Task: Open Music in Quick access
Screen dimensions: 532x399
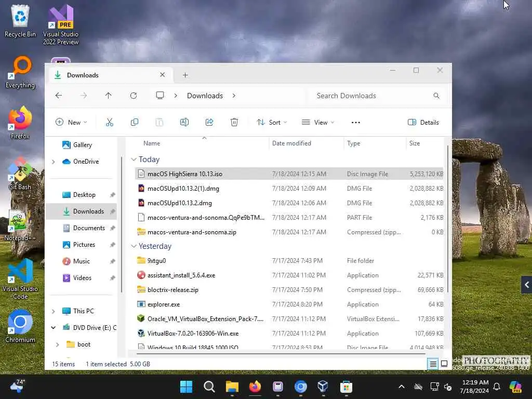Action: [82, 261]
